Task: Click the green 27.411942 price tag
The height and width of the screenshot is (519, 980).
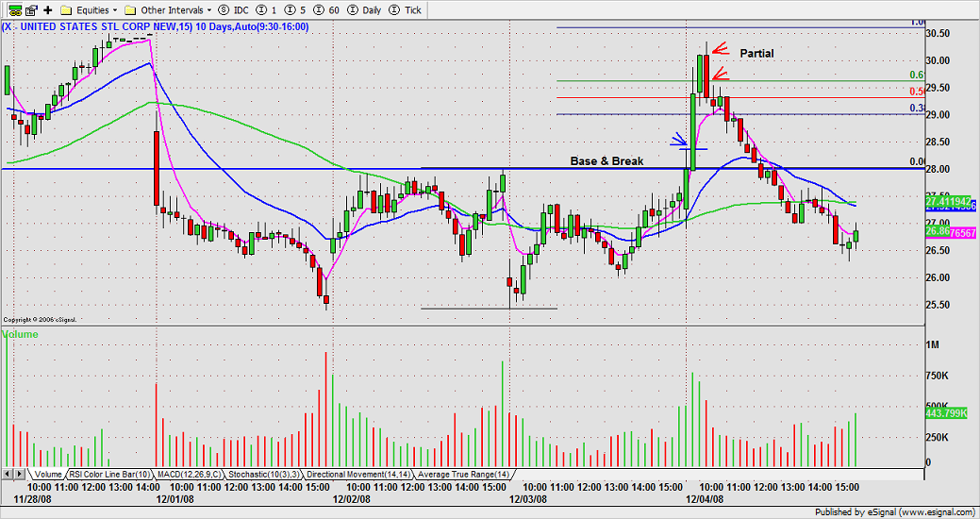Action: tap(947, 201)
